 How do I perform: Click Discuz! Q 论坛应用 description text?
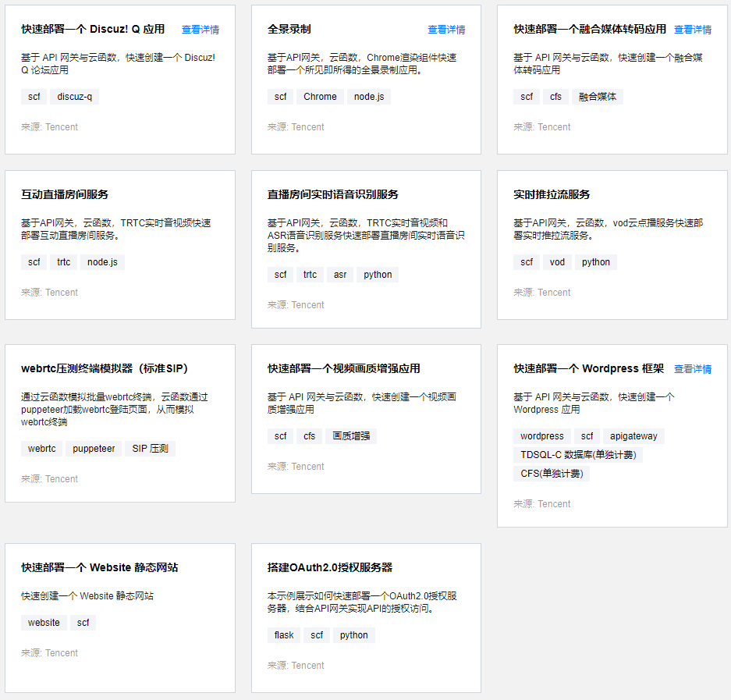[119, 64]
